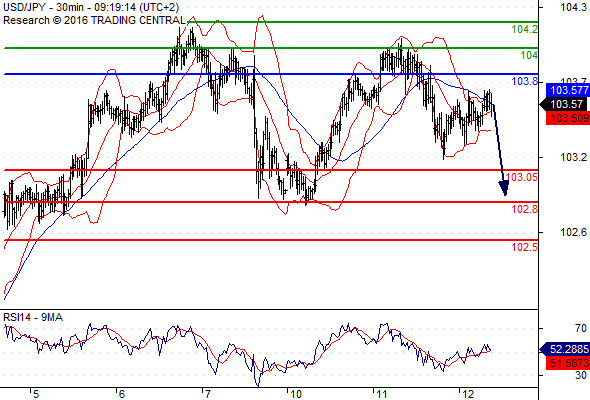
Task: Click the black 103.57 current price tag
Action: (565, 104)
